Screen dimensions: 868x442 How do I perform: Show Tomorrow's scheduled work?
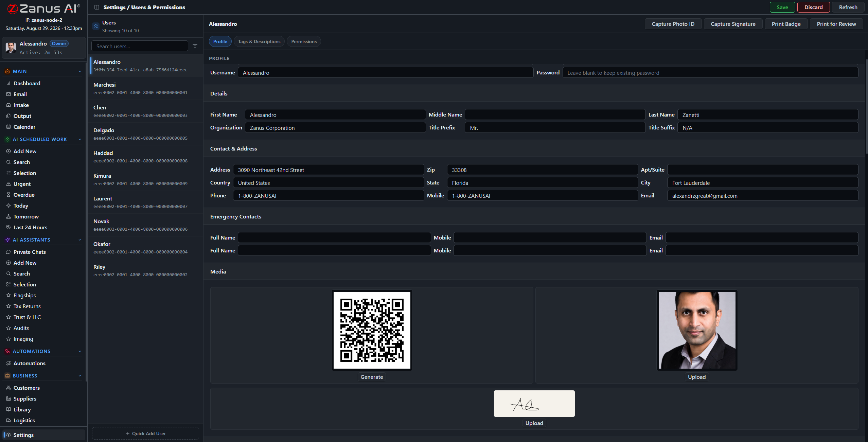pyautogui.click(x=26, y=216)
